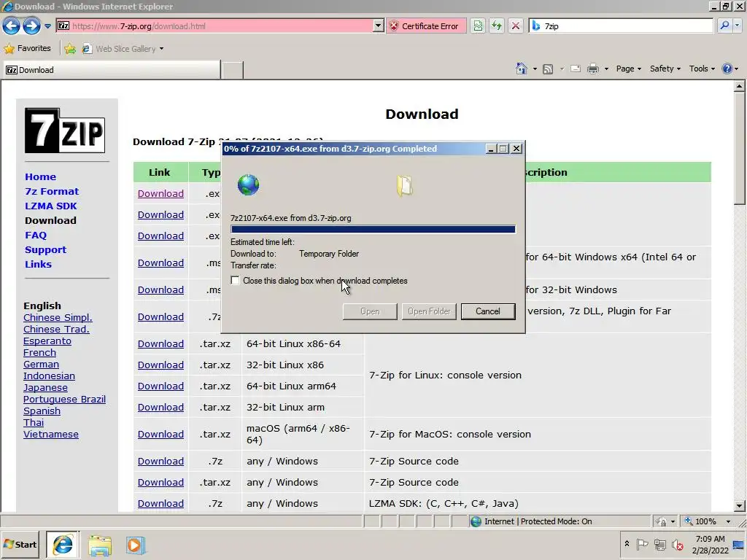Click Download link for 64-bit Linux x86-64

click(x=160, y=344)
